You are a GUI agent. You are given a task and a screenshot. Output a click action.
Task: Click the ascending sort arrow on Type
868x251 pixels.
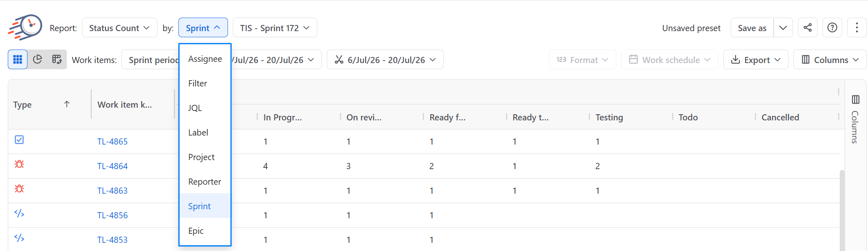pos(67,104)
